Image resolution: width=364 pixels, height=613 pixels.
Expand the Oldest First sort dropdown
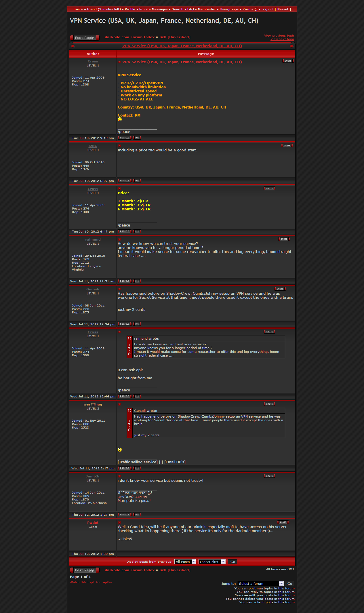(212, 562)
